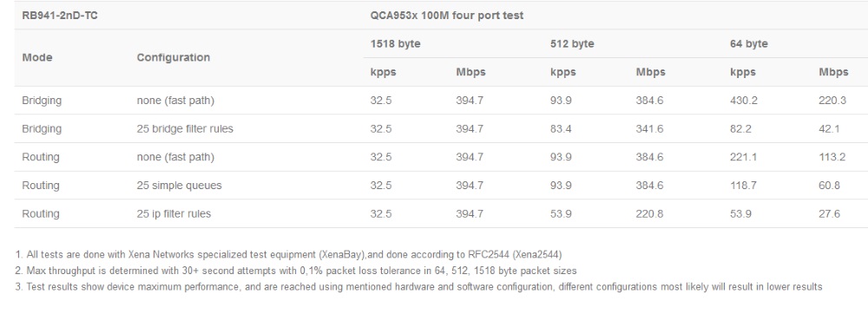This screenshot has width=868, height=314.
Task: Select the 1518 byte column group header
Action: point(395,43)
